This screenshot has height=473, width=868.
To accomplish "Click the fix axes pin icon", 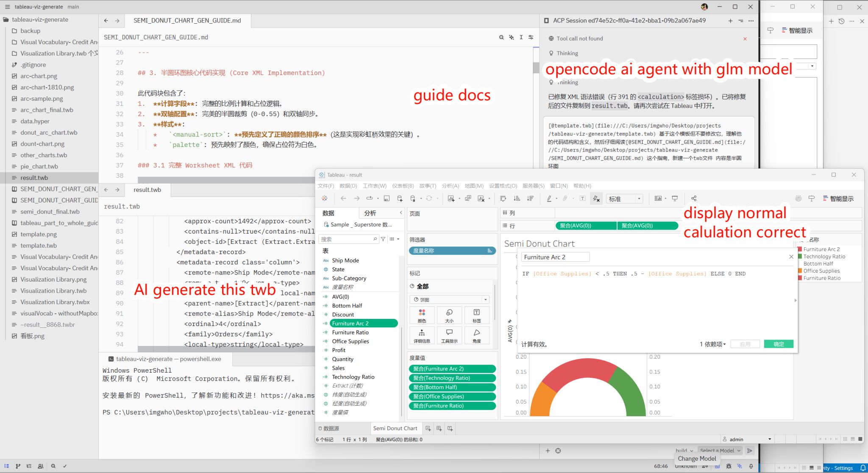I will (x=596, y=199).
